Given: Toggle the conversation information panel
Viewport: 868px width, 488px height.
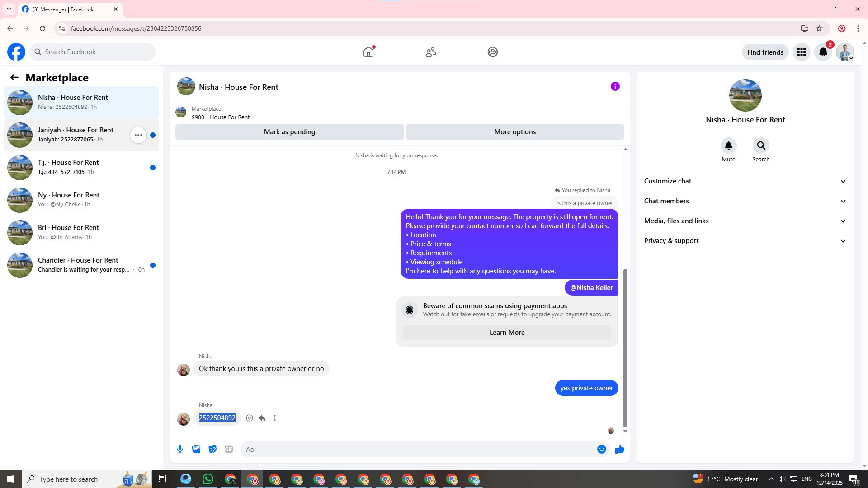Looking at the screenshot, I should (x=615, y=86).
